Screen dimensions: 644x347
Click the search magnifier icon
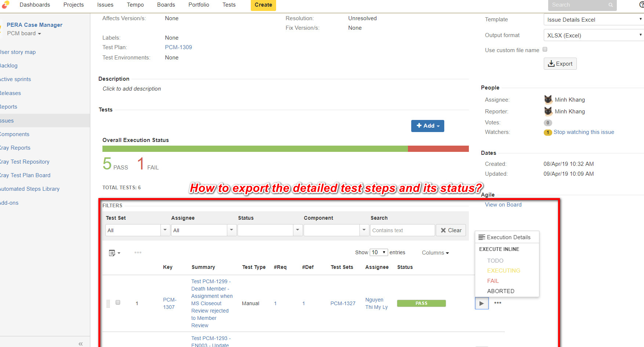611,5
